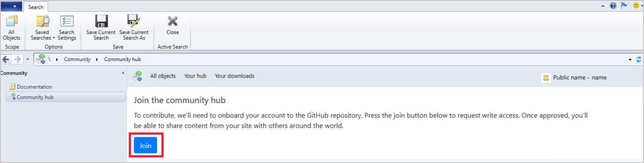
Task: Select Community hub tree node
Action: (66, 97)
